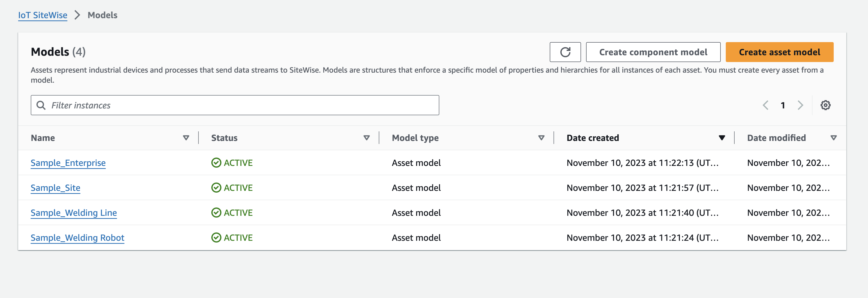Expand the Model type filter dropdown
Viewport: 868px width, 298px height.
[x=540, y=137]
